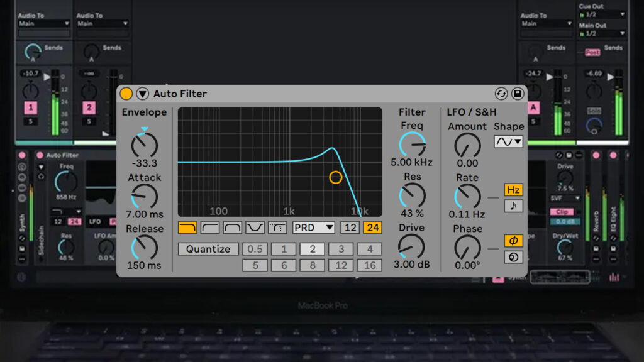This screenshot has width=644, height=362.
Task: Choose quantize value 8
Action: (312, 266)
